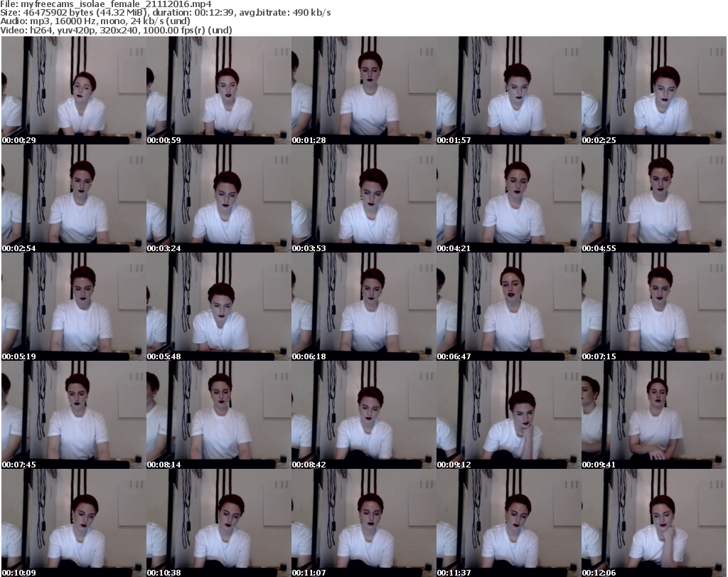Select the thumbnail timestamped 00:04:55
The image size is (728, 577).
tap(654, 198)
